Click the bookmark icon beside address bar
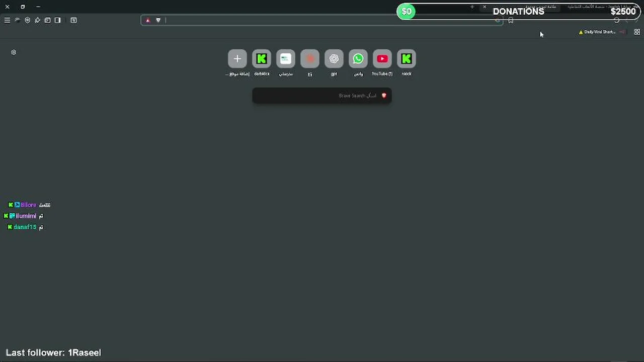 (511, 20)
